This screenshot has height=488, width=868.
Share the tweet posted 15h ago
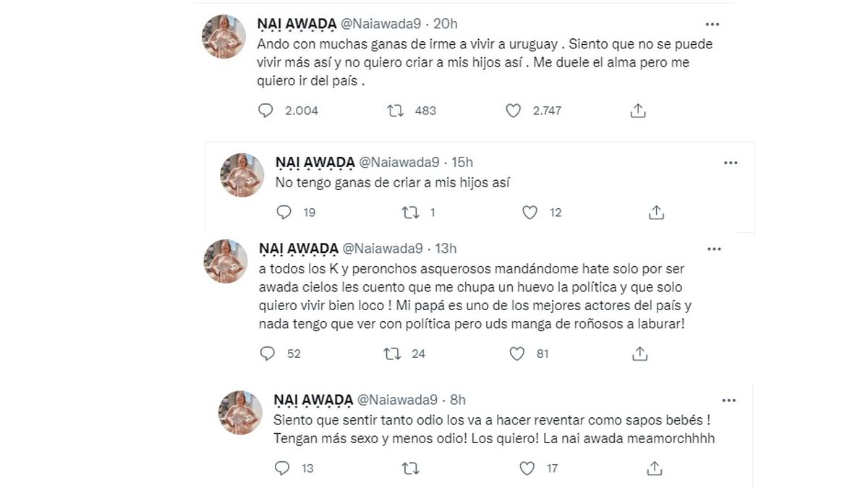(x=656, y=212)
